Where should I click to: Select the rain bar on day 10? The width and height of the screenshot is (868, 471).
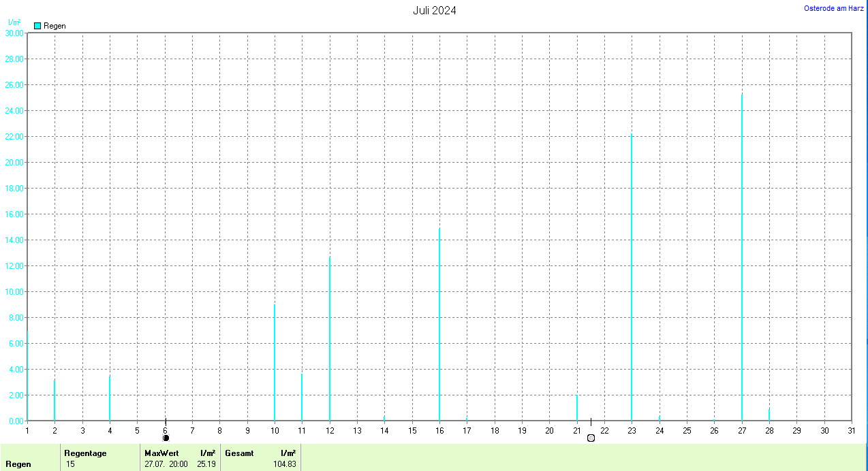click(275, 364)
